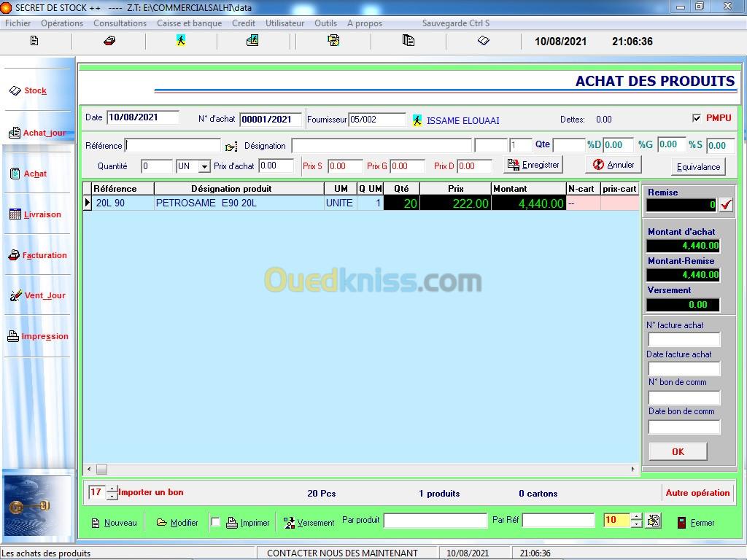Click the reference lookup hand icon

pos(231,147)
